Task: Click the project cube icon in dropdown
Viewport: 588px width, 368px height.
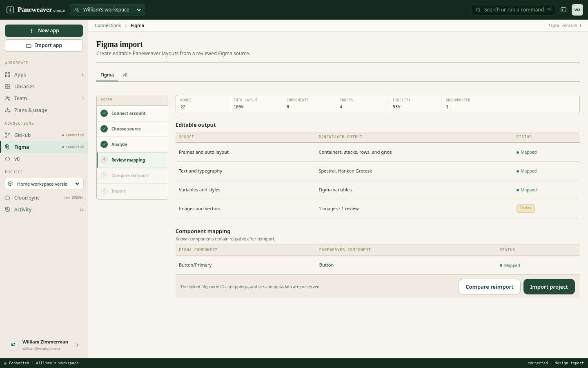Action: pyautogui.click(x=10, y=184)
